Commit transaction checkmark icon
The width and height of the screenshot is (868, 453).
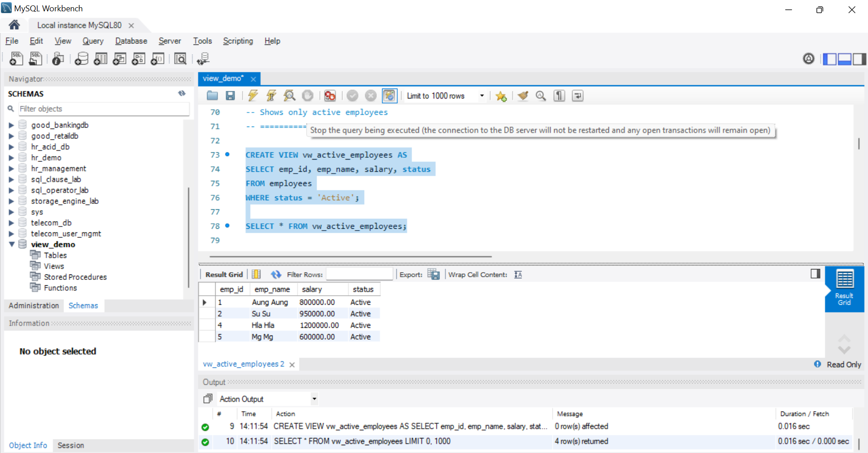(352, 95)
